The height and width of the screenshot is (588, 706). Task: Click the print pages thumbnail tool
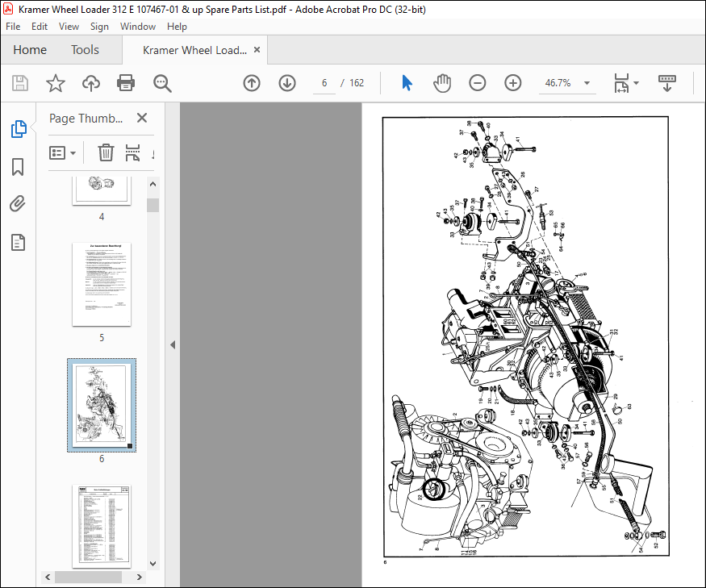pos(132,152)
